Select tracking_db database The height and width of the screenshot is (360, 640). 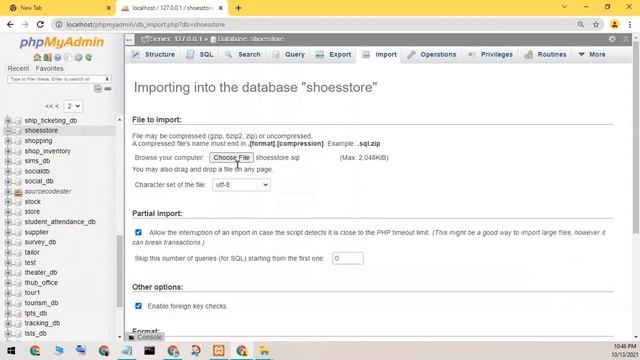pyautogui.click(x=42, y=323)
